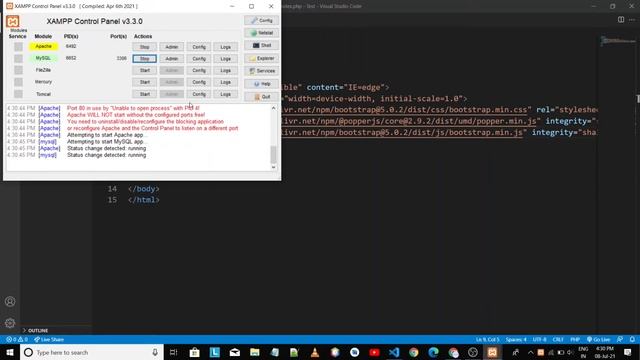Open the Mercury Config dropdown
The image size is (640, 360).
click(199, 82)
